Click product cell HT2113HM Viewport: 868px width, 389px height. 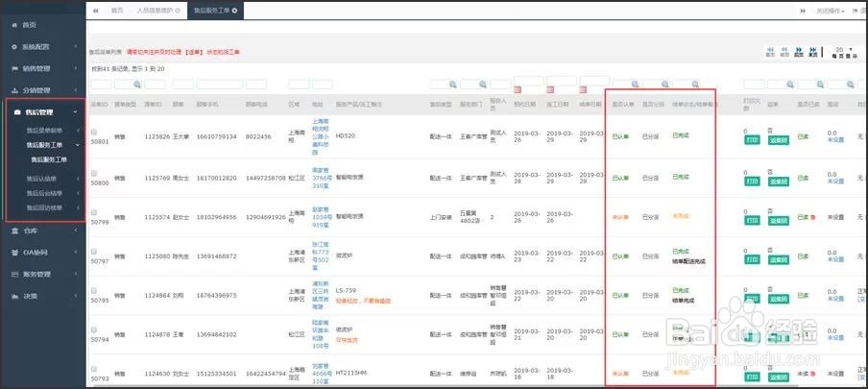pos(350,373)
